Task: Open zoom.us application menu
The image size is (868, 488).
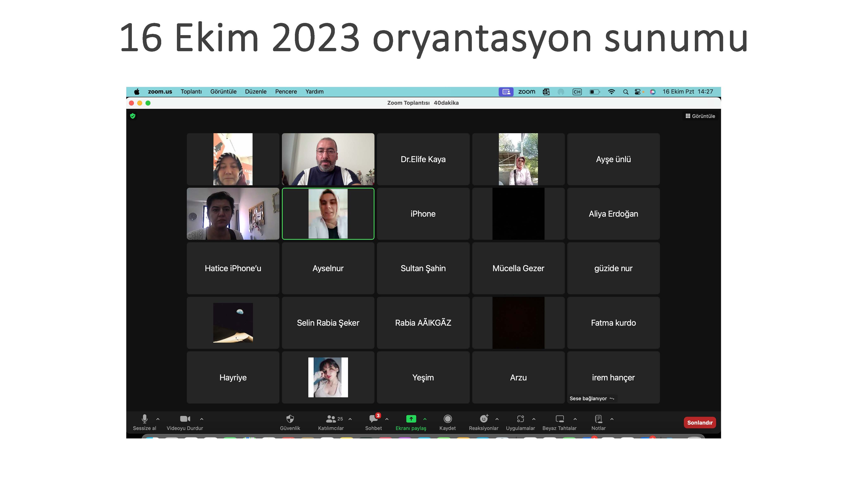Action: (160, 92)
